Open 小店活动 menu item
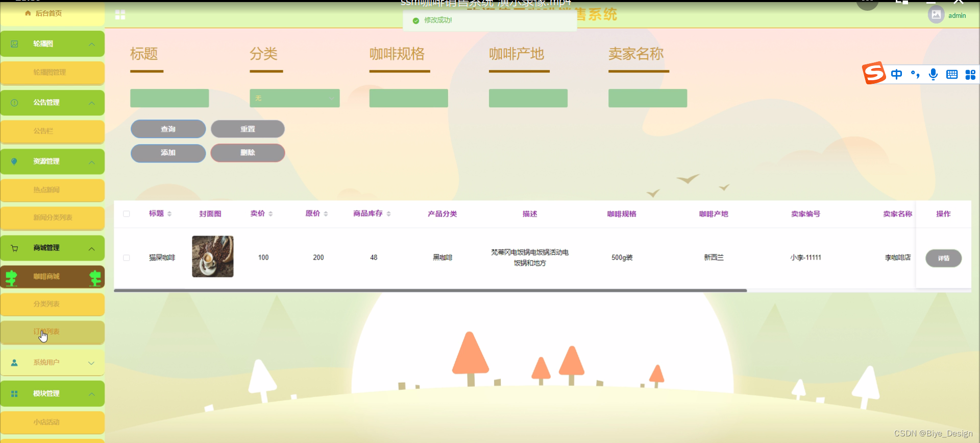This screenshot has height=443, width=980. tap(52, 423)
